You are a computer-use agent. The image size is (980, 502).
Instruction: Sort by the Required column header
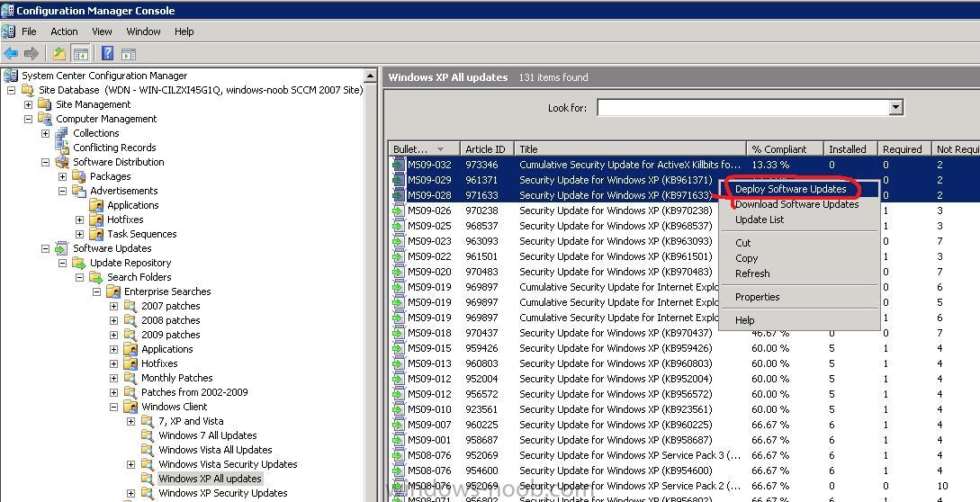point(904,148)
